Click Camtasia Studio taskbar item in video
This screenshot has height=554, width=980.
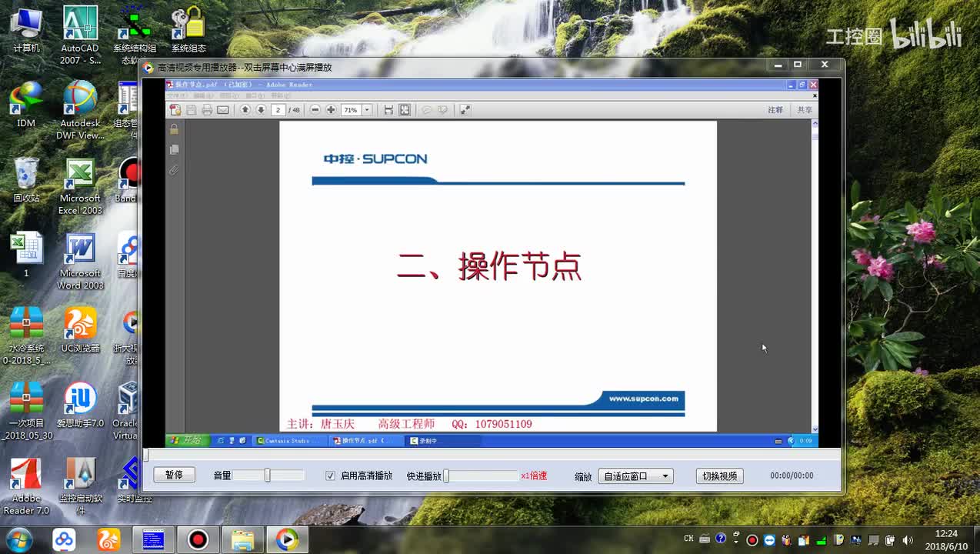click(x=291, y=441)
